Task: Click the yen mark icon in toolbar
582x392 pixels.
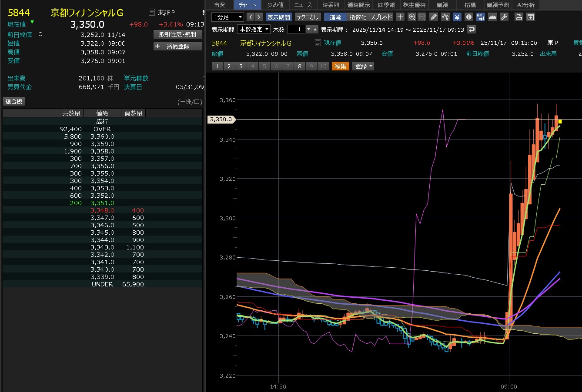Action: click(x=457, y=17)
